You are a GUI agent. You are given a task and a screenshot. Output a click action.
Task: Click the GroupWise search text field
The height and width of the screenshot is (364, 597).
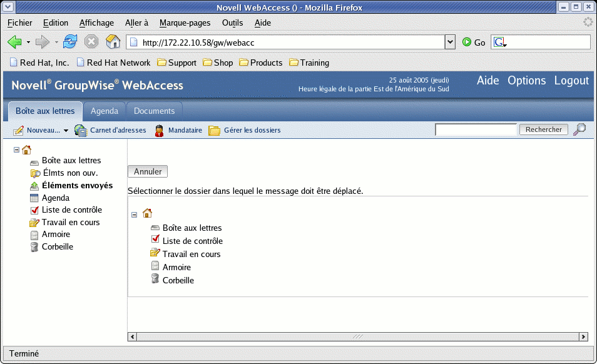[x=476, y=129]
